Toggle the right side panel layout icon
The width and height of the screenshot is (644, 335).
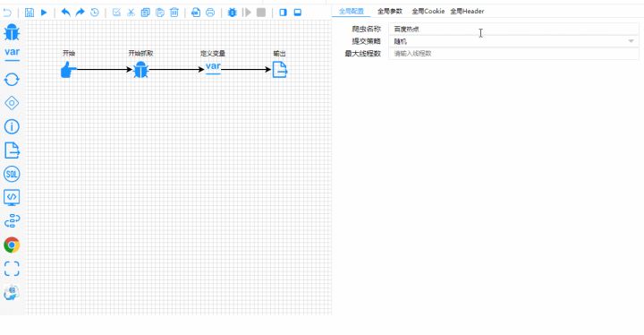[x=283, y=13]
